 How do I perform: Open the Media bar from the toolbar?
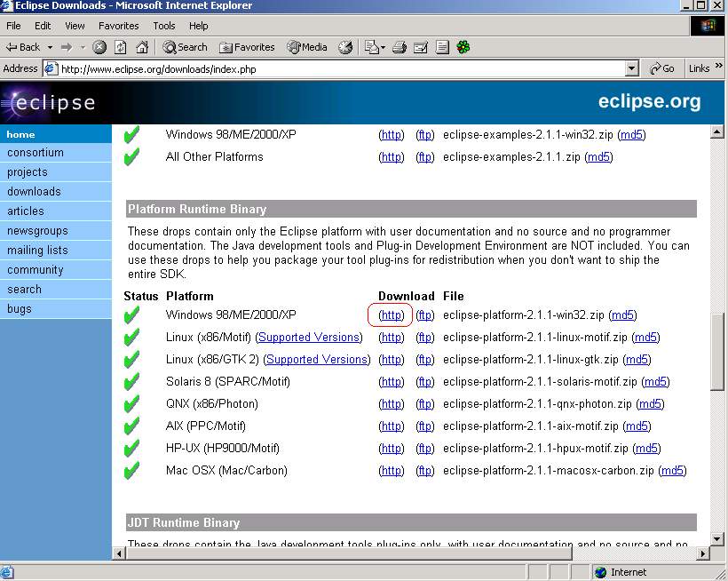coord(307,47)
